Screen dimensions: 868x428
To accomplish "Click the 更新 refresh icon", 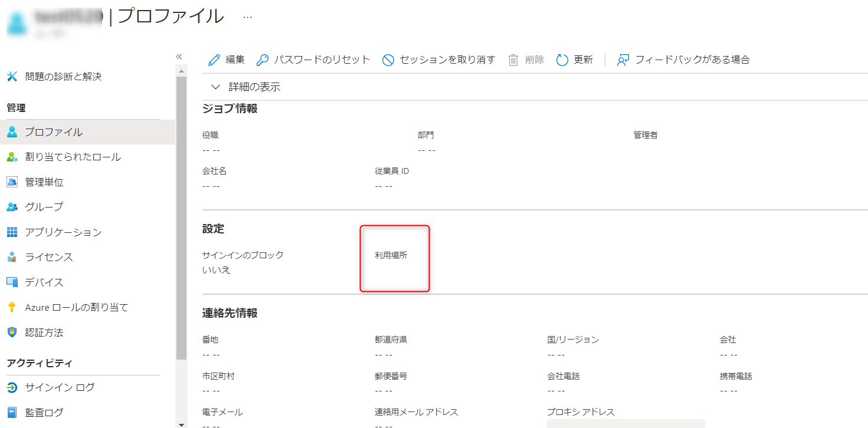I will click(562, 60).
